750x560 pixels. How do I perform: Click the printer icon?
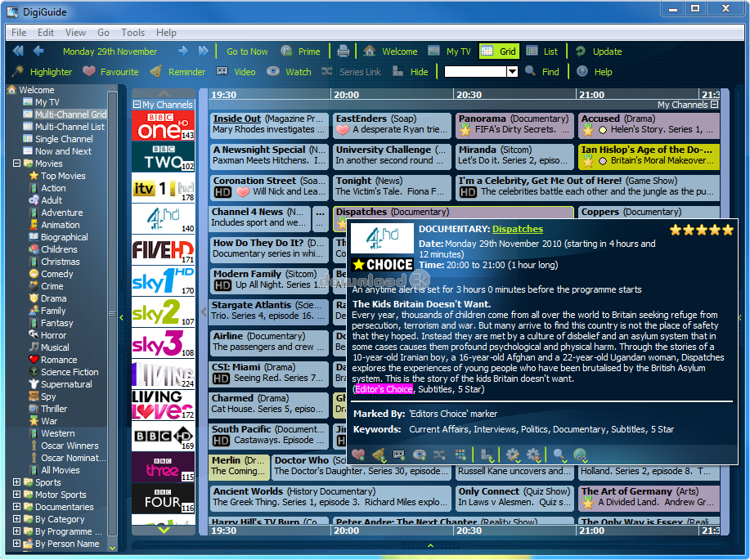click(343, 51)
